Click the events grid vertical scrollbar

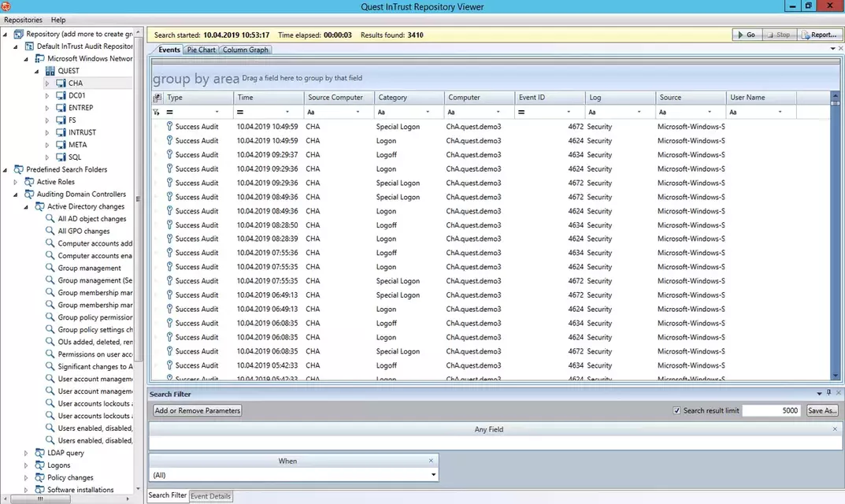tap(836, 237)
